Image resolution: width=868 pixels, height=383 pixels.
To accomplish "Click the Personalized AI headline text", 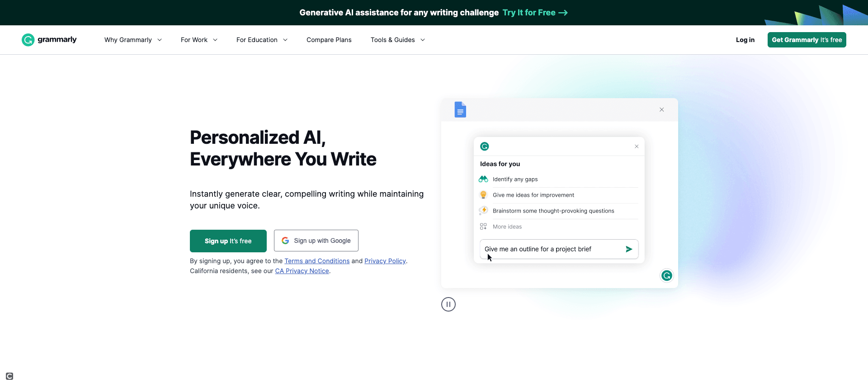I will pyautogui.click(x=283, y=148).
